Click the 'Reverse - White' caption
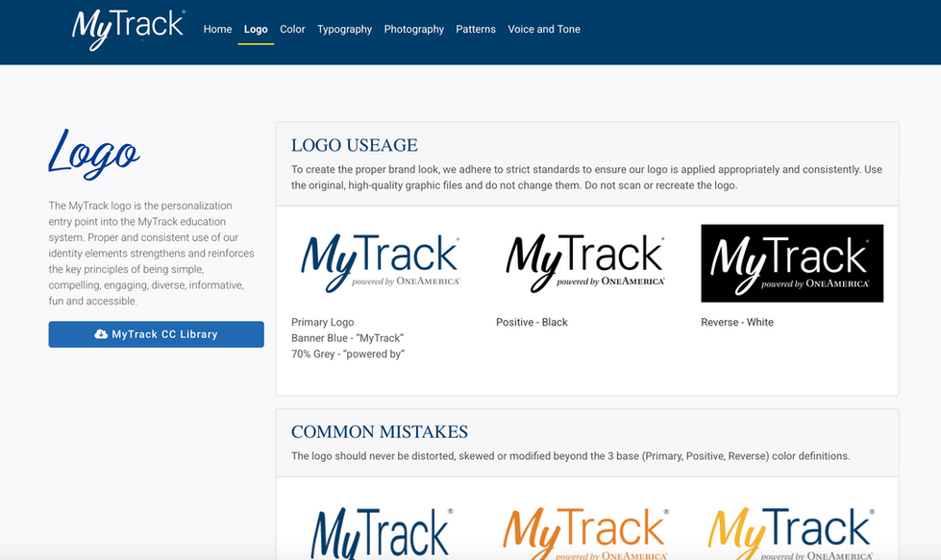Image resolution: width=941 pixels, height=560 pixels. click(x=737, y=322)
